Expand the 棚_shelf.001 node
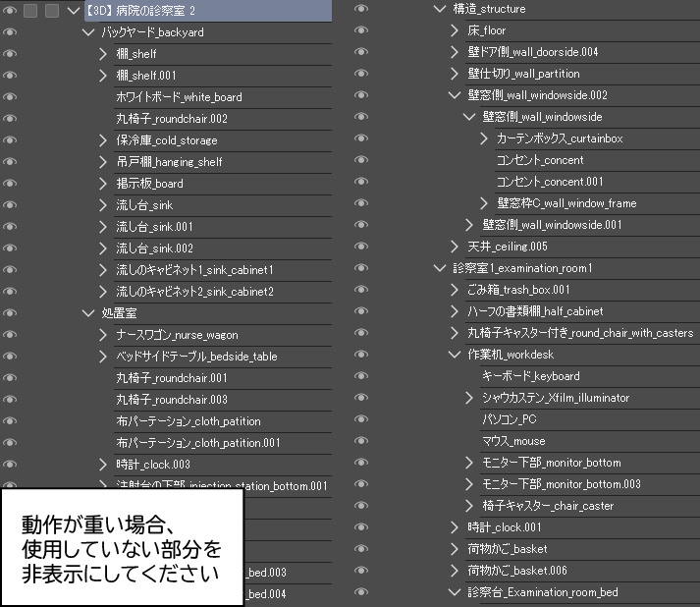This screenshot has height=607, width=700. point(103,76)
